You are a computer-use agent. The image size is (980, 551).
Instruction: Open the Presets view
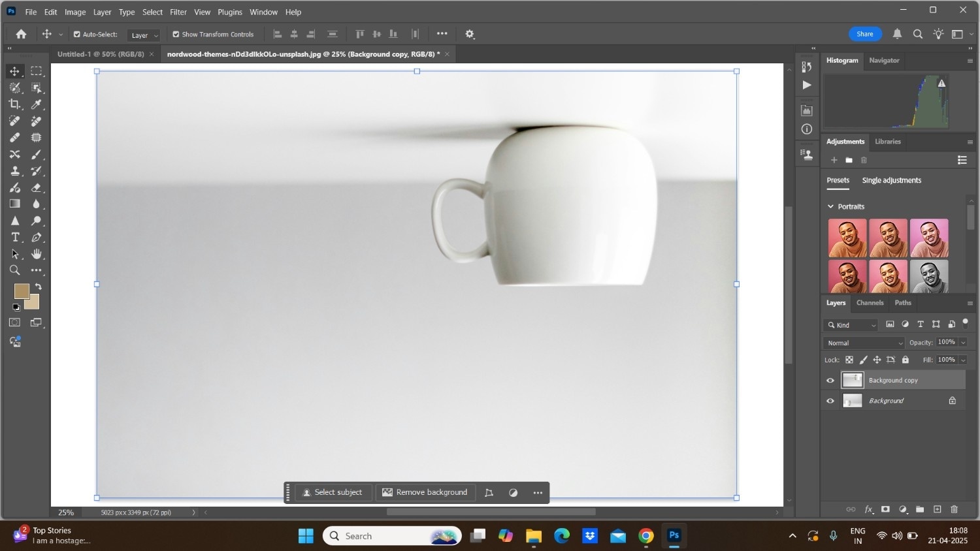pyautogui.click(x=838, y=180)
